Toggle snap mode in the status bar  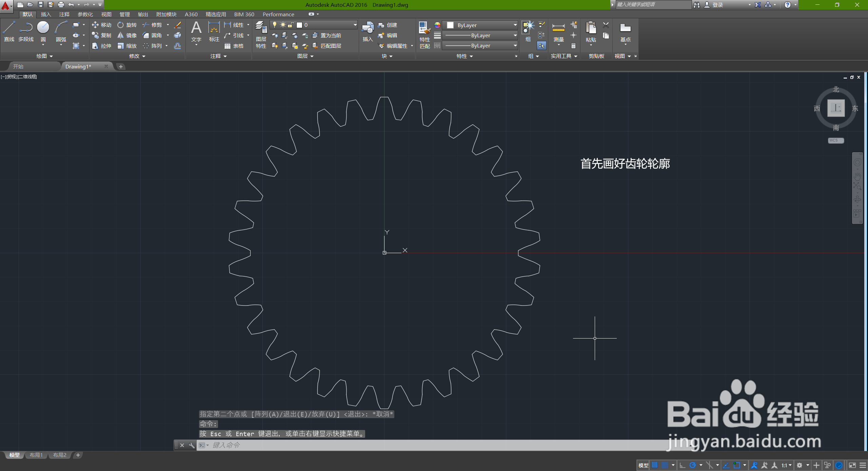pos(665,465)
